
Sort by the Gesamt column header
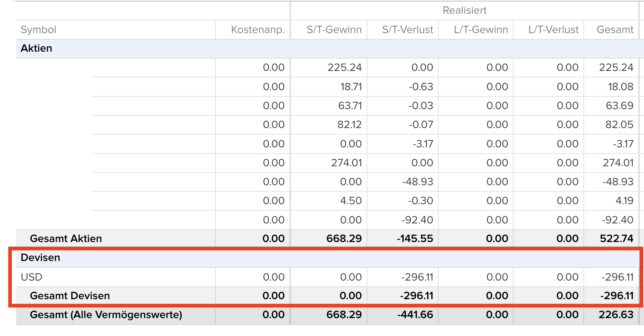615,30
